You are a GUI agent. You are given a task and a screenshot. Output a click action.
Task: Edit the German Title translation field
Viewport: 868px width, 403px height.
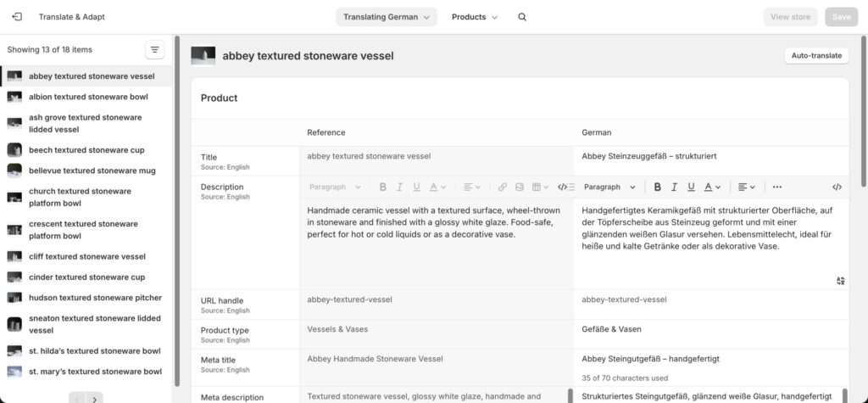(711, 160)
